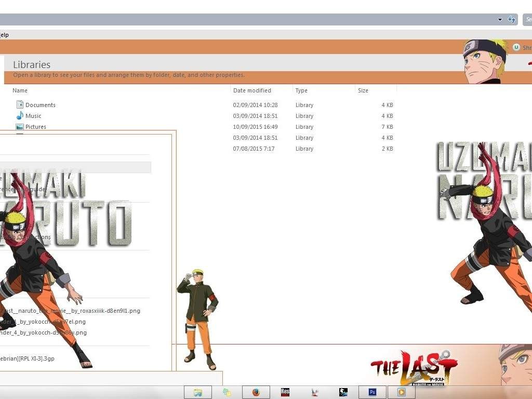The image size is (532, 399).
Task: Launch the media player taskbar icon
Action: [401, 392]
